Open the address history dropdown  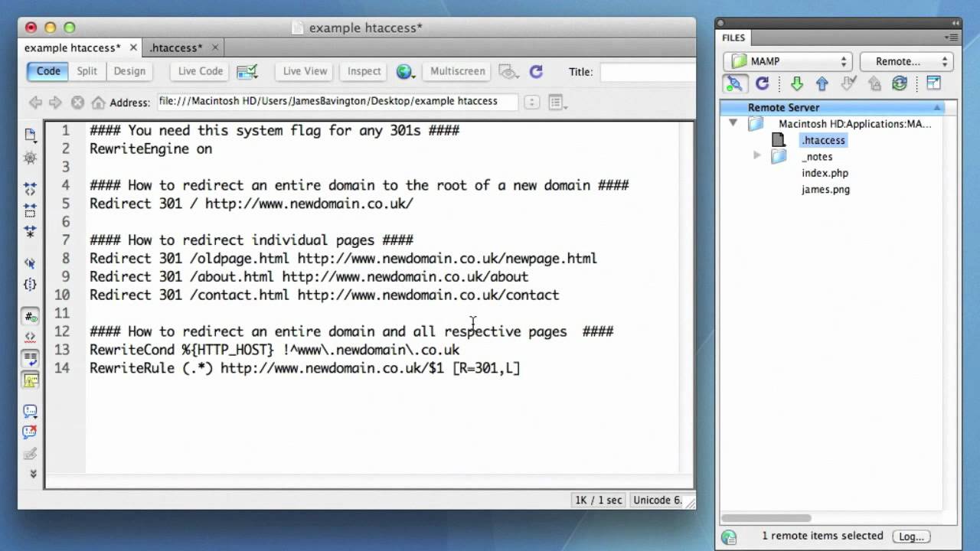pos(531,102)
